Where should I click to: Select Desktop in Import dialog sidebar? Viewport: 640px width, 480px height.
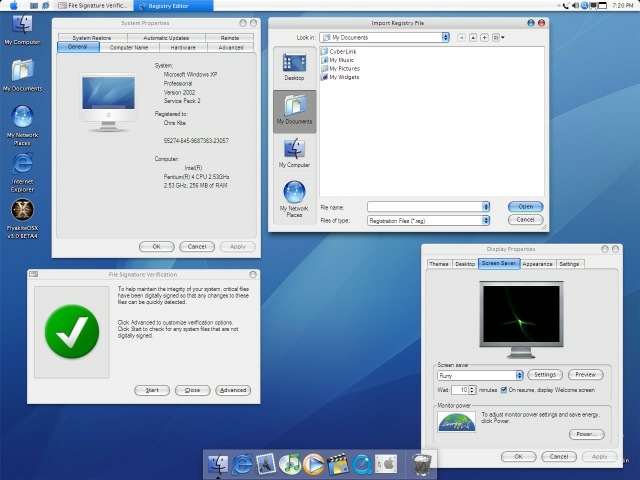(x=294, y=67)
